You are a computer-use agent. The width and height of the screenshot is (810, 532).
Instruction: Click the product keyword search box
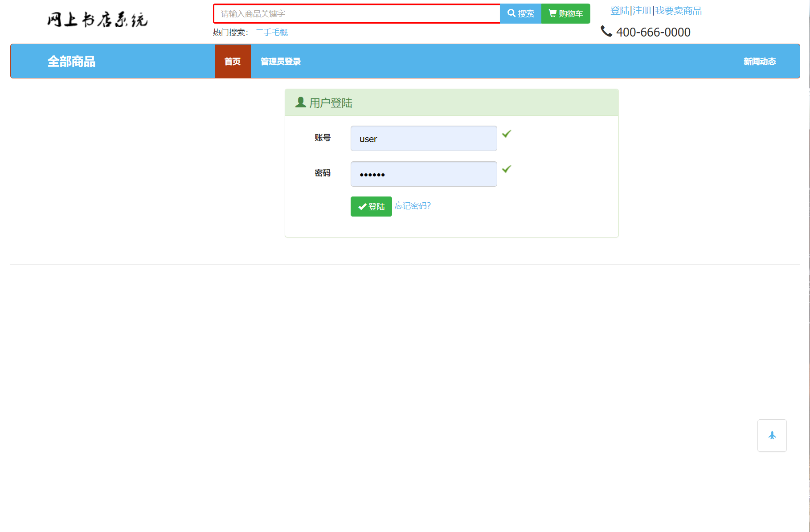pyautogui.click(x=356, y=13)
